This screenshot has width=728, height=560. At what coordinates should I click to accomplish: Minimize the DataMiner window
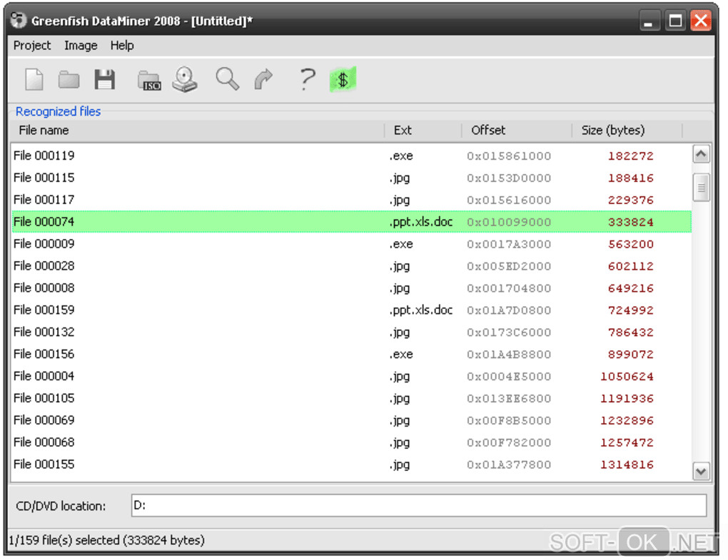pos(649,21)
